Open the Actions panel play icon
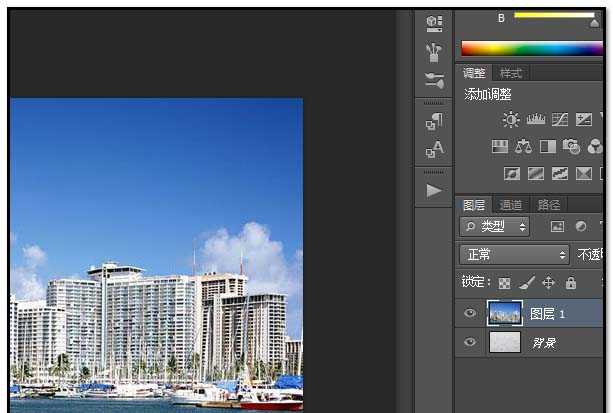The height and width of the screenshot is (413, 613). [433, 190]
